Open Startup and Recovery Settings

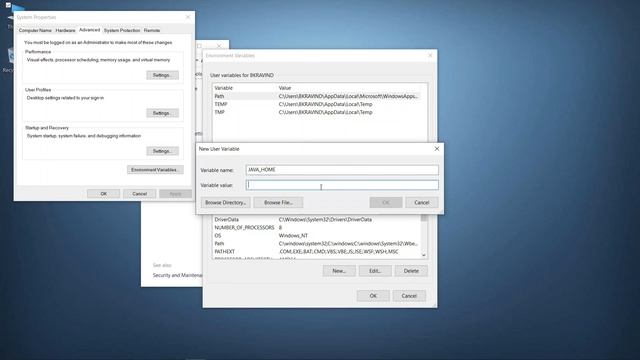(x=162, y=151)
